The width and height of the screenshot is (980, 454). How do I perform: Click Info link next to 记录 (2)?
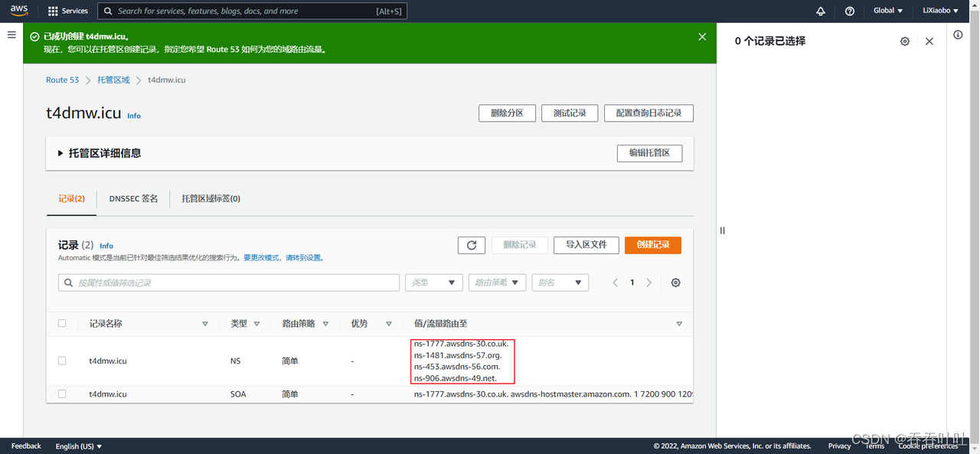click(106, 246)
